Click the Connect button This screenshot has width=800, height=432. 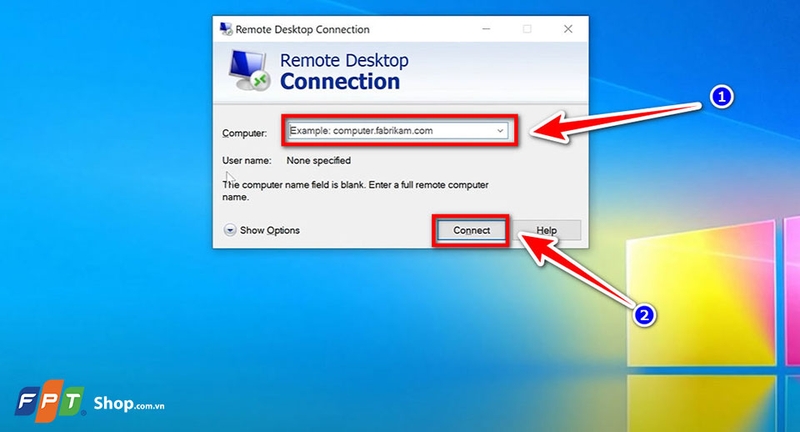pos(471,231)
